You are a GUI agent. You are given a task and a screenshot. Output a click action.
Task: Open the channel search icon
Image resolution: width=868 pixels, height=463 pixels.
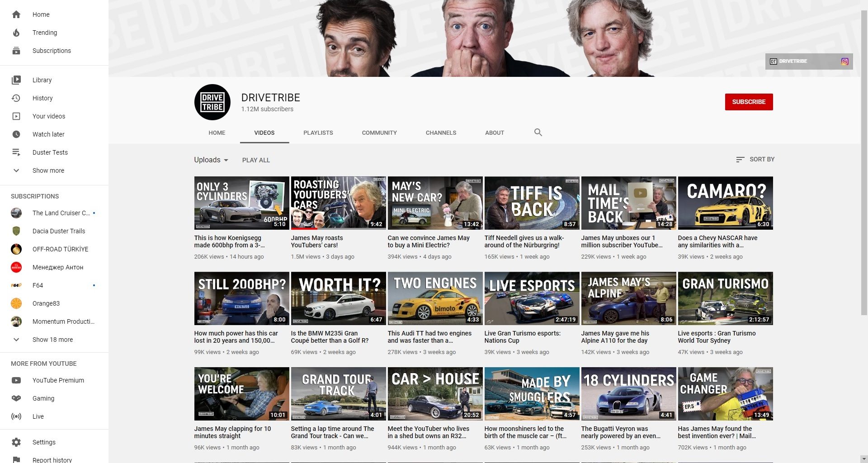538,132
